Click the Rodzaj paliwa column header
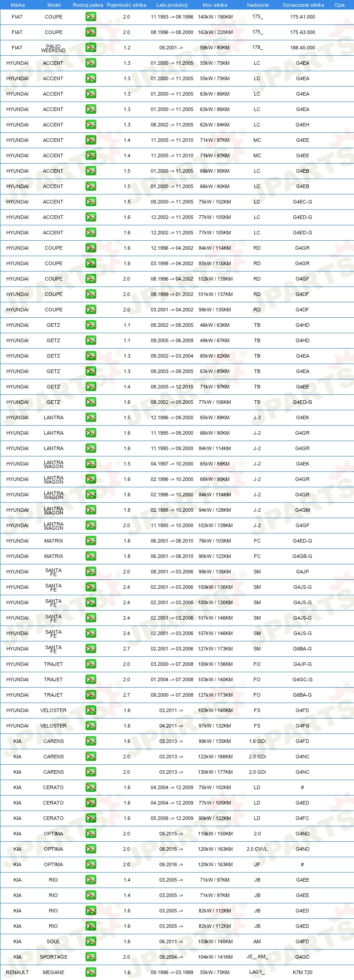This screenshot has height=980, width=354. [x=88, y=5]
